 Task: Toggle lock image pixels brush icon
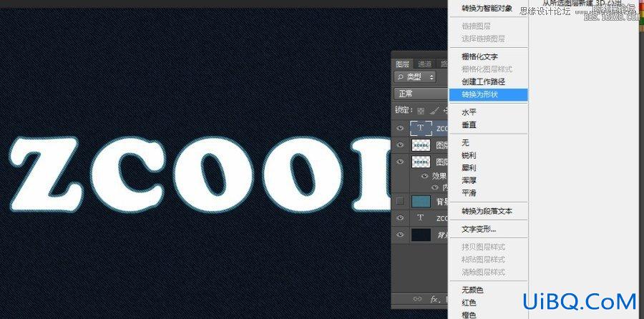[434, 110]
